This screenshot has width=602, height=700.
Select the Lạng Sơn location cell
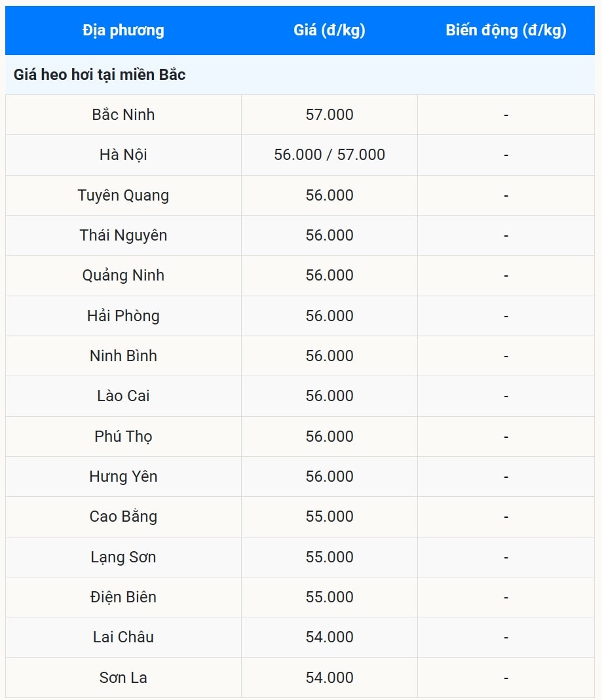click(x=123, y=557)
